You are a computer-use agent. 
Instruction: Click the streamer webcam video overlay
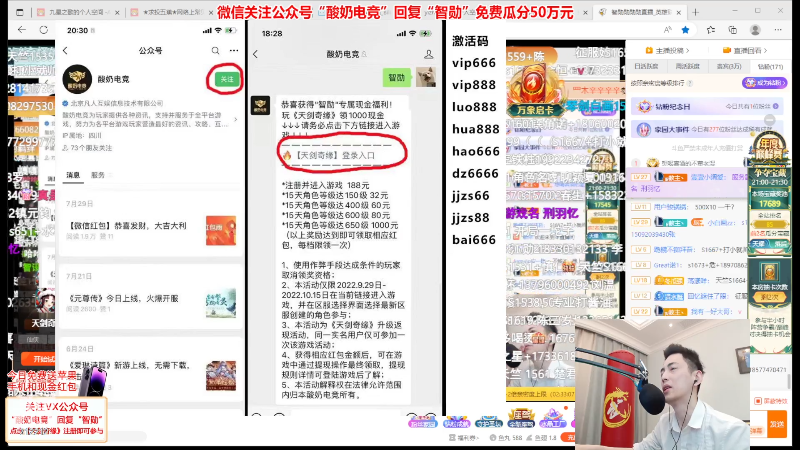(x=662, y=384)
